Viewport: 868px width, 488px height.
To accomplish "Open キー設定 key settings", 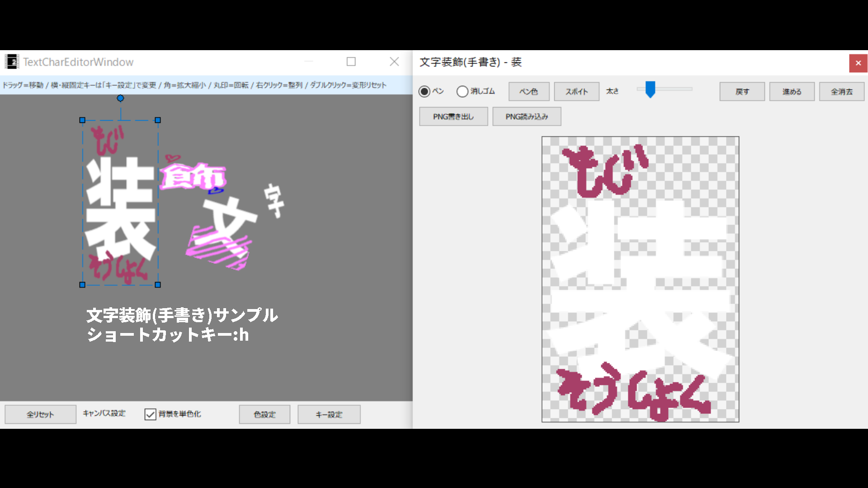I will [329, 414].
